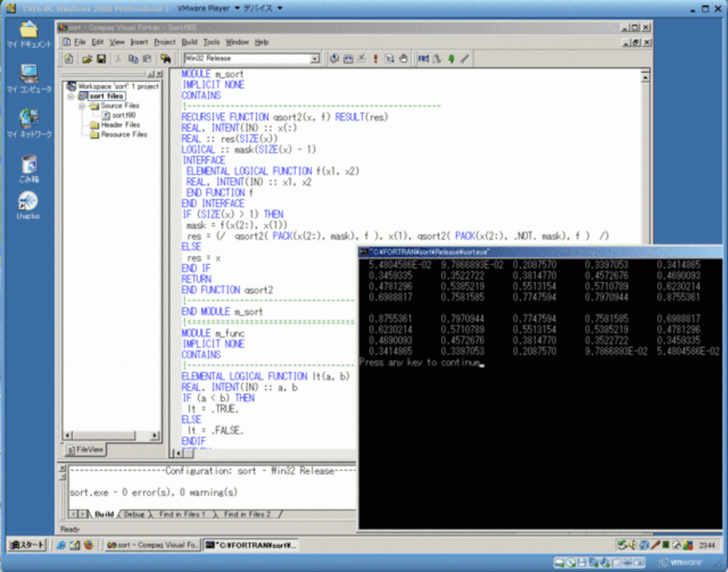
Task: Launch Internet Explorer from quick launch bar
Action: tap(61, 545)
